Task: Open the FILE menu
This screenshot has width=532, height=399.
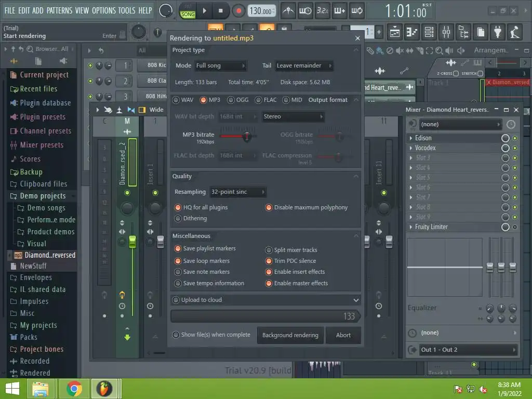Action: coord(9,10)
